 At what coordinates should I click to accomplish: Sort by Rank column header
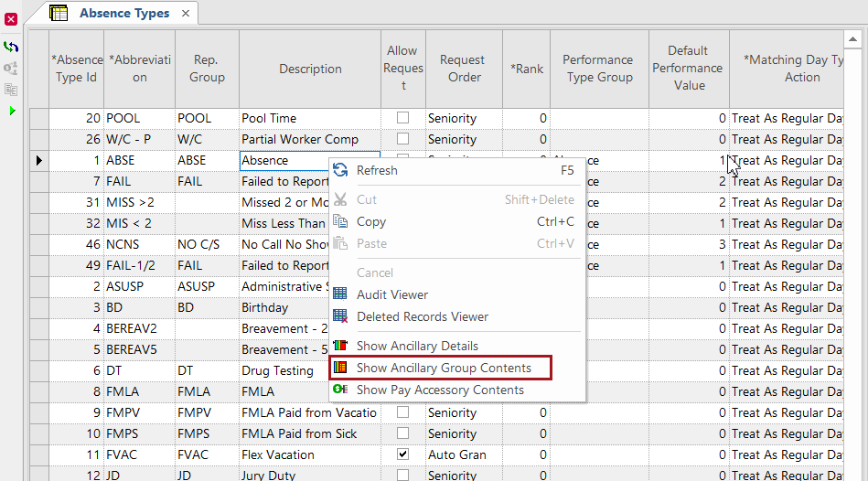(x=527, y=69)
